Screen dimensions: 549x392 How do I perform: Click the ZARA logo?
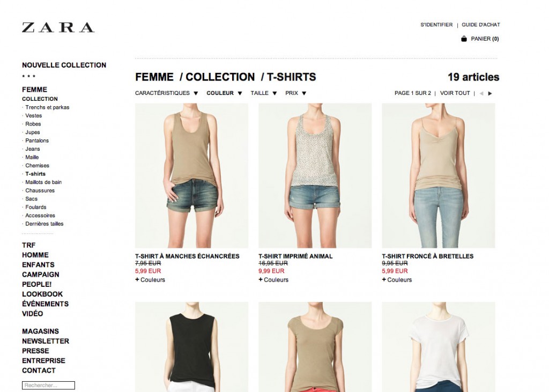pos(58,27)
